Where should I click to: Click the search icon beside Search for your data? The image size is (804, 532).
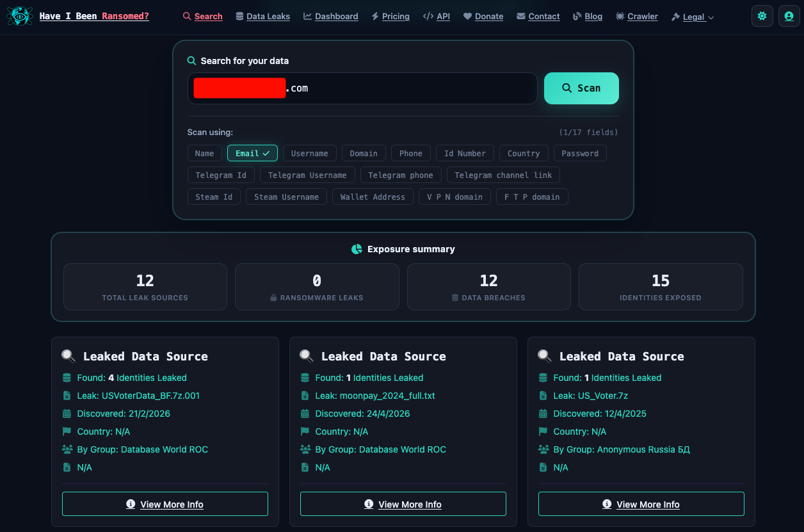[191, 61]
